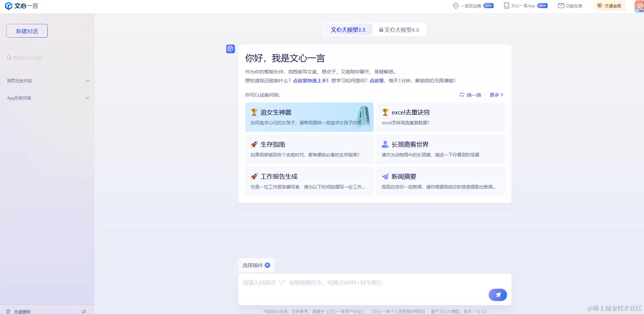
Task: Open the 文心一言用户协议 link
Action: pyautogui.click(x=346, y=312)
